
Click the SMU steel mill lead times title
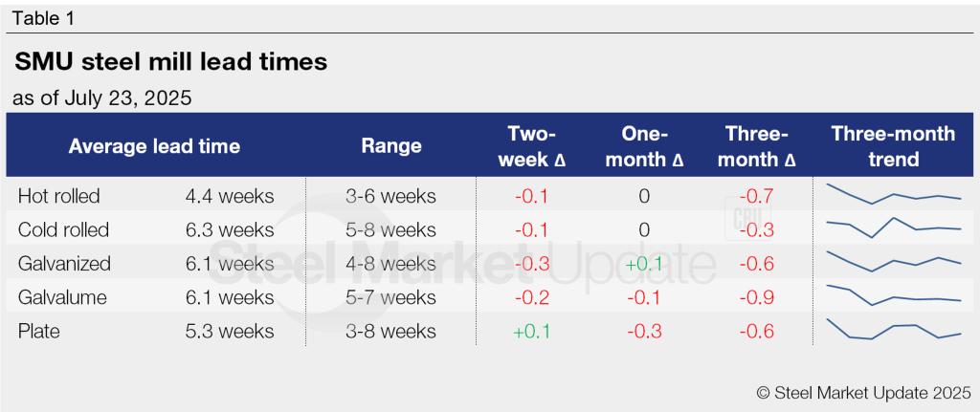tap(171, 63)
